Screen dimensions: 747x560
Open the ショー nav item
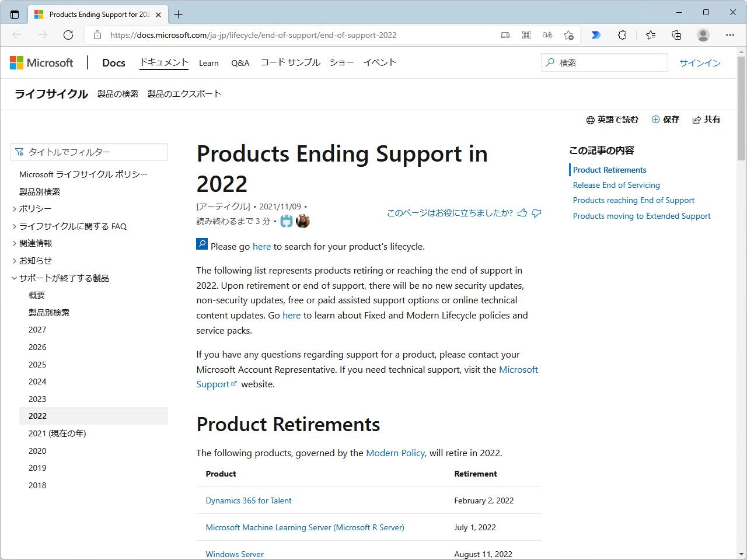pyautogui.click(x=341, y=62)
